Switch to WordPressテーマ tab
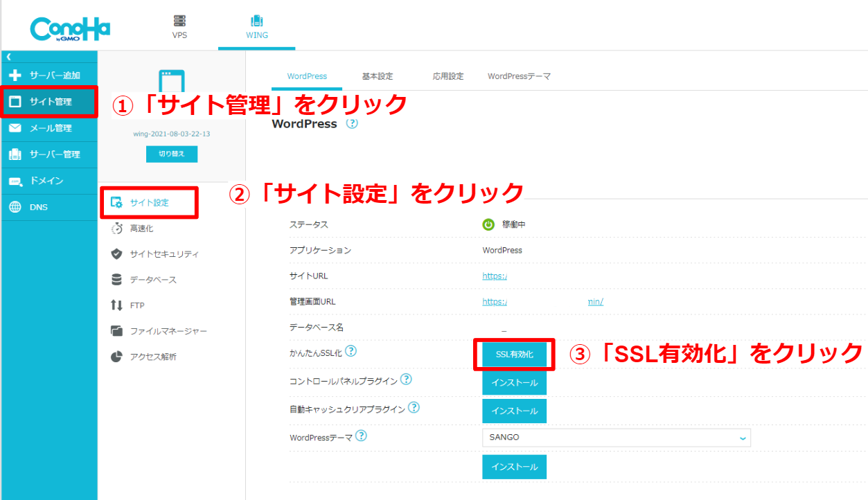 [519, 76]
